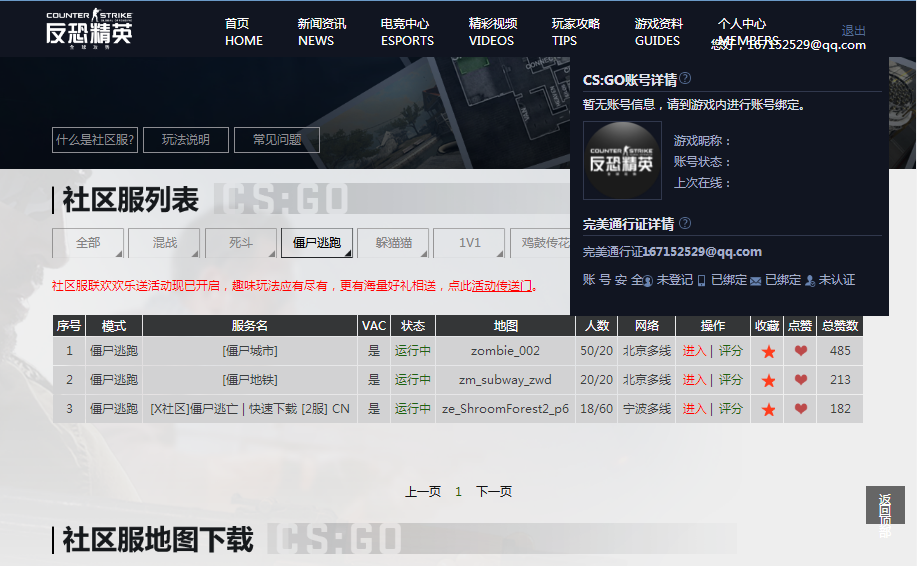Go to 下一页 in server list

(494, 492)
